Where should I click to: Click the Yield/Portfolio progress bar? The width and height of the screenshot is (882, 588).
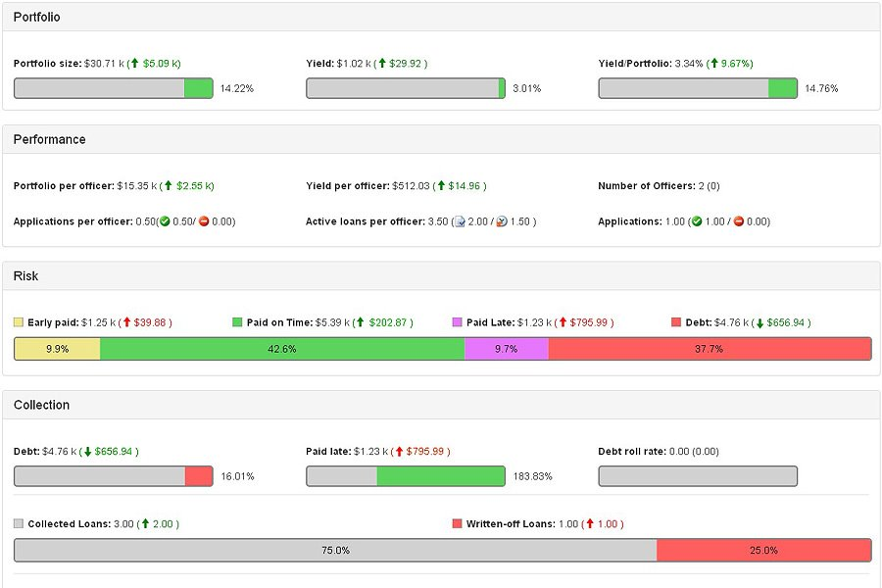pyautogui.click(x=698, y=88)
